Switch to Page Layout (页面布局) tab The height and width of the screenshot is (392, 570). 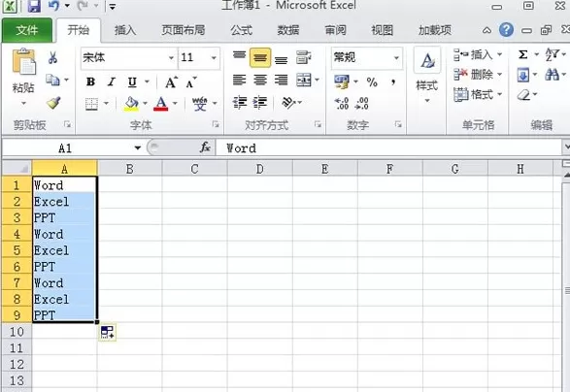point(184,30)
